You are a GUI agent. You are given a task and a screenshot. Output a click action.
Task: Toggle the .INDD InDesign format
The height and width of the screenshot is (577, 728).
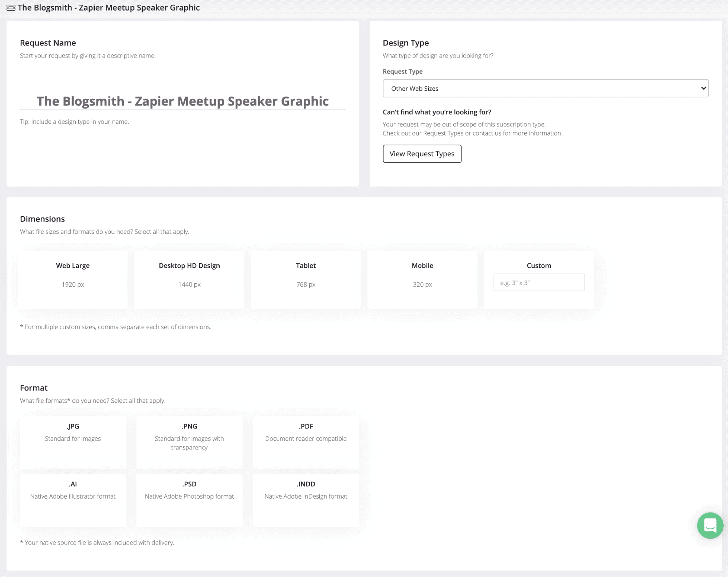pyautogui.click(x=306, y=500)
